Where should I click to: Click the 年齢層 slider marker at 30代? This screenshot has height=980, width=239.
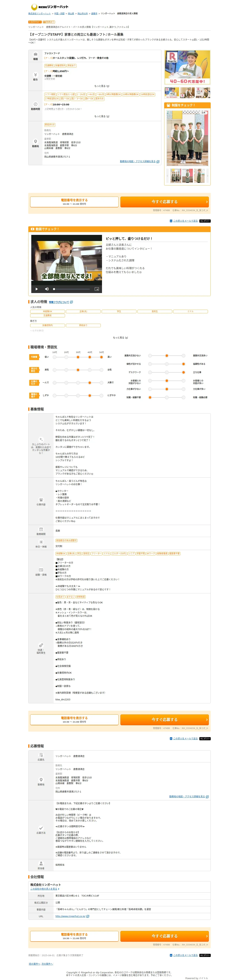78,357
